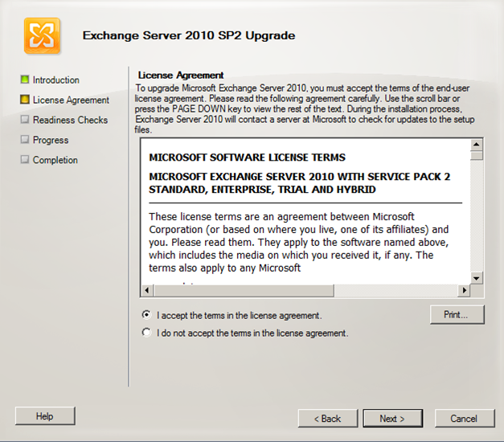Viewport: 504px width, 442px height.
Task: Click the Completion step label
Action: pos(55,160)
